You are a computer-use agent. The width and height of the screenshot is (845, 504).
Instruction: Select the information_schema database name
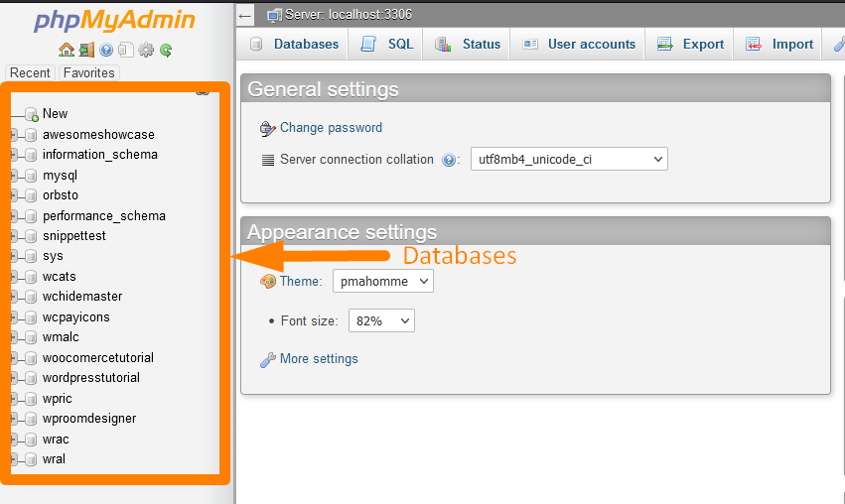point(100,155)
